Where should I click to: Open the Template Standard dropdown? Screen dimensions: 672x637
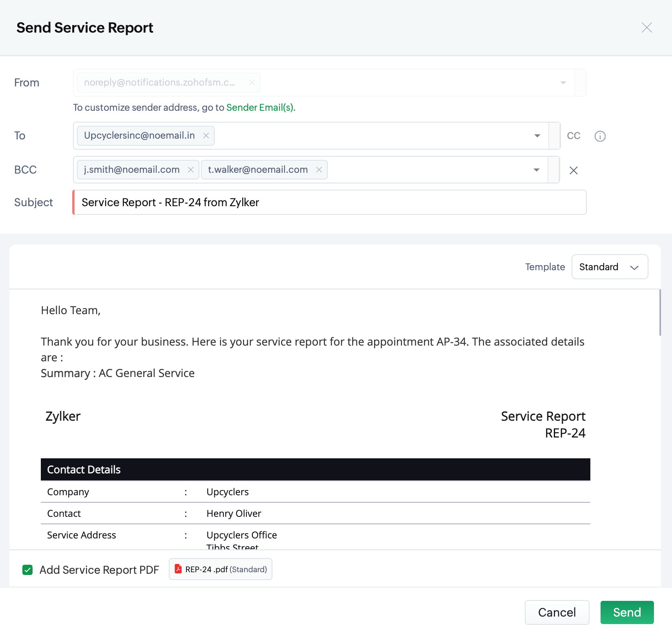tap(609, 267)
